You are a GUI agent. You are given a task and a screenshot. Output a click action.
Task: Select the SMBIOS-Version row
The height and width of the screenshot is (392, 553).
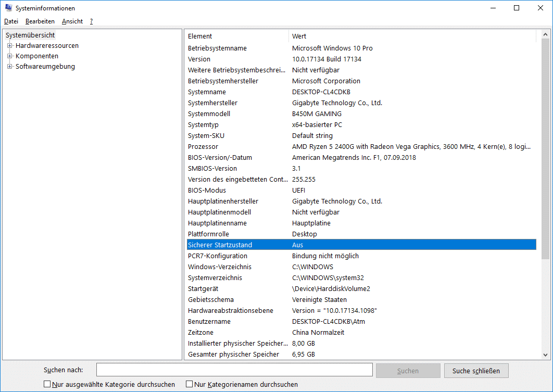click(361, 169)
